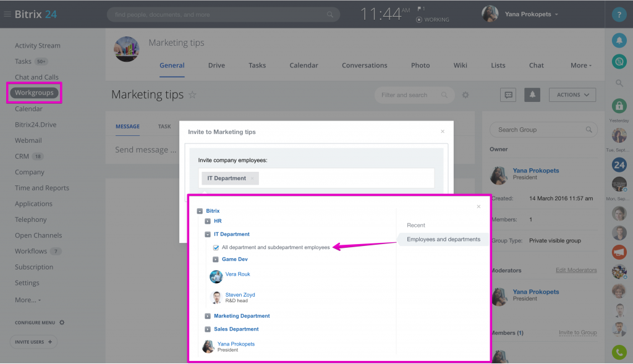The image size is (633, 364).
Task: Click the bell button next to Actions
Action: pos(532,95)
